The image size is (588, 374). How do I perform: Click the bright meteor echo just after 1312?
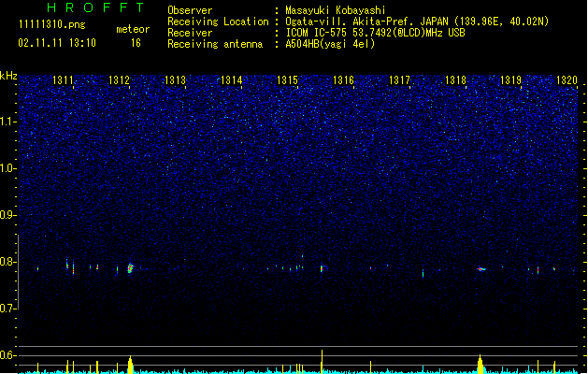[x=130, y=268]
